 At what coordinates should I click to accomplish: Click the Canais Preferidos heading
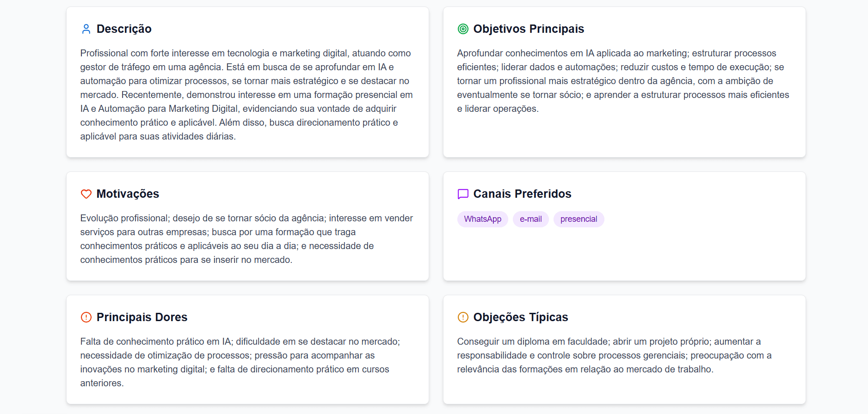pyautogui.click(x=523, y=194)
